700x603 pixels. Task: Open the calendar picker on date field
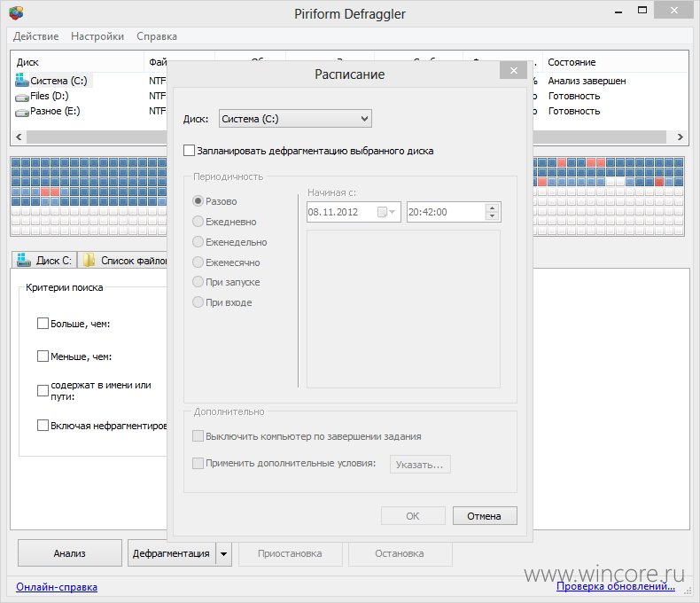click(x=386, y=212)
